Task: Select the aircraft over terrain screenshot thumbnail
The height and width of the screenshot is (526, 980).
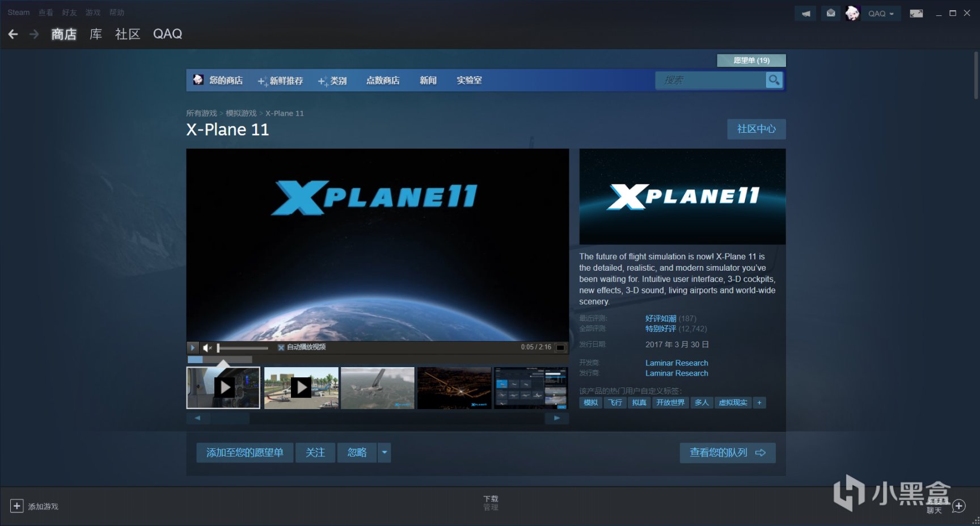Action: (378, 388)
